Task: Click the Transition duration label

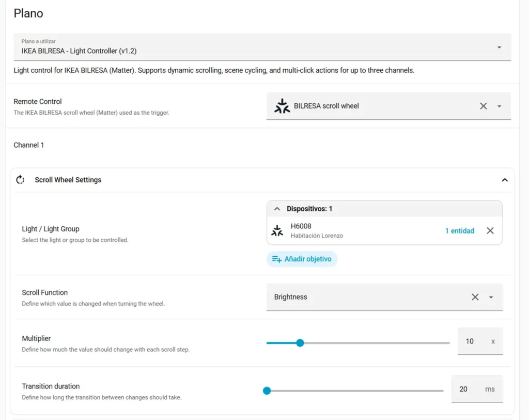Action: click(x=51, y=386)
